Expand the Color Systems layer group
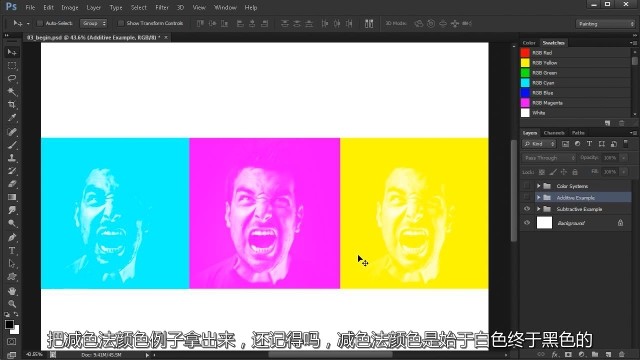The height and width of the screenshot is (360, 640). click(538, 186)
